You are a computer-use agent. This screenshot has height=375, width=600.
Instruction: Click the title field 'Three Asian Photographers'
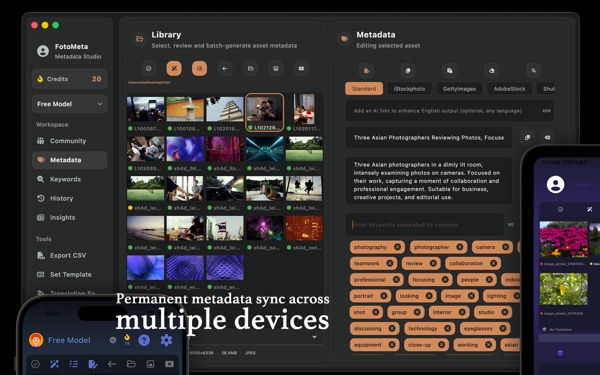click(429, 137)
